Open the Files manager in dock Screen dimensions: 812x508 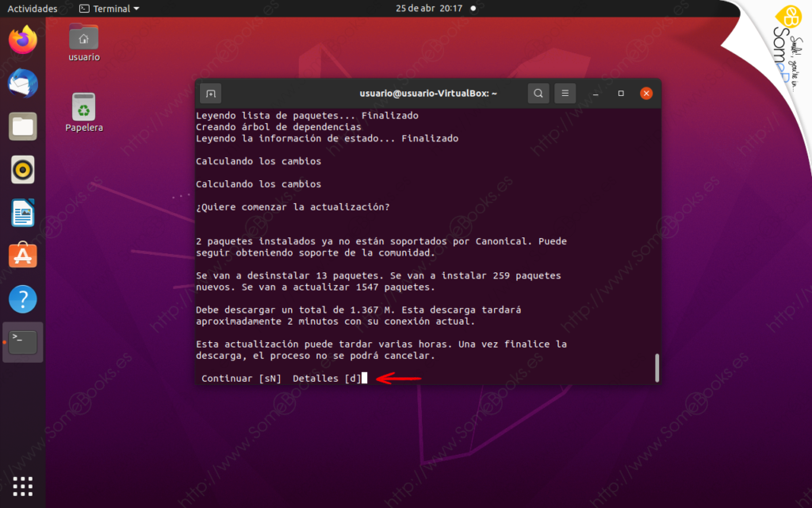click(x=23, y=126)
